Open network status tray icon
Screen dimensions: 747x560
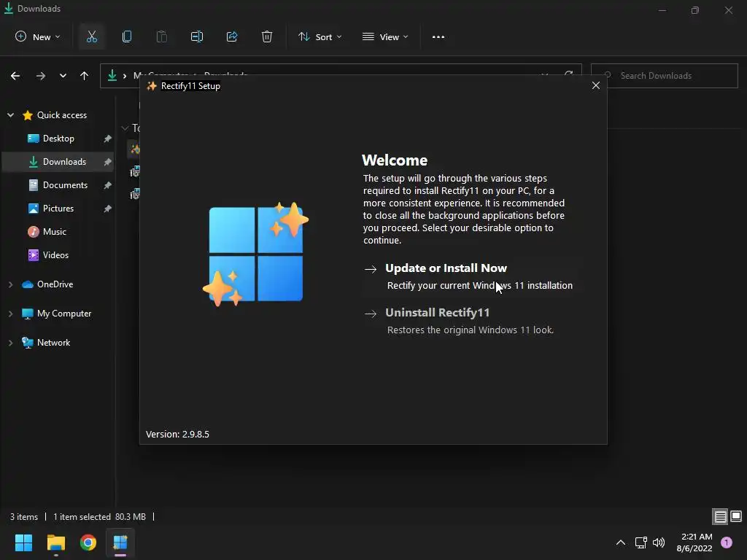coord(640,542)
